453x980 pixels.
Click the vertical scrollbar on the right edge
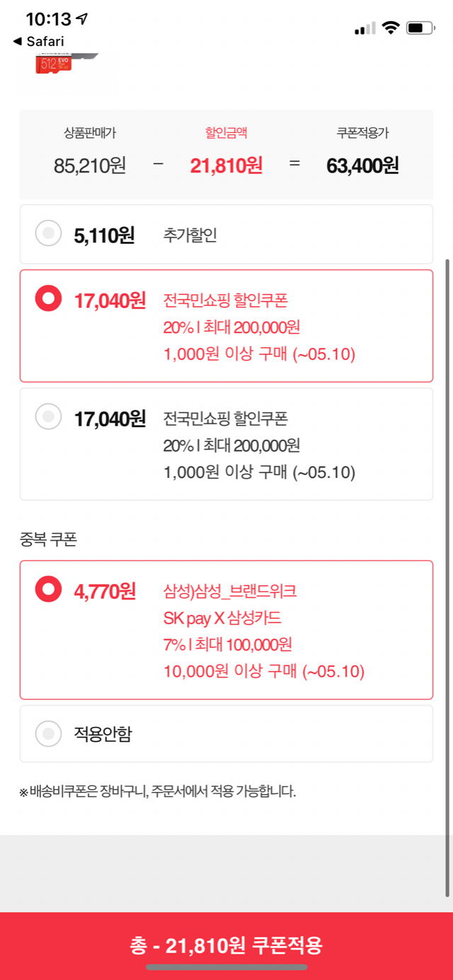coord(447,566)
